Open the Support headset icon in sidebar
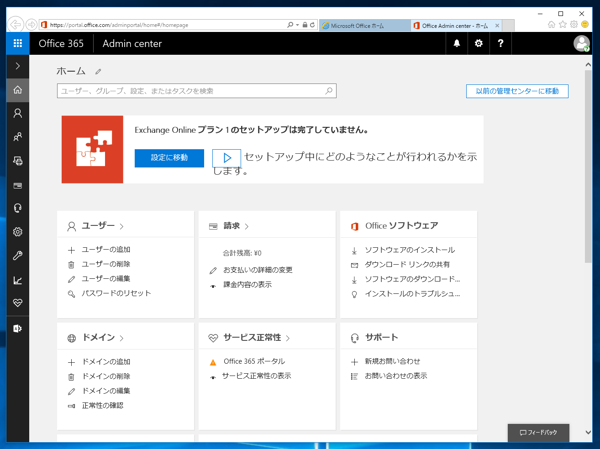Image resolution: width=600 pixels, height=449 pixels. 18,208
